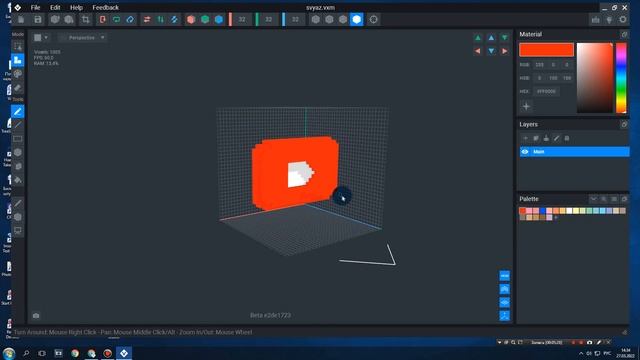Switch to the paint palette mode icon
Screen dimensions: 640x360
(x=18, y=74)
